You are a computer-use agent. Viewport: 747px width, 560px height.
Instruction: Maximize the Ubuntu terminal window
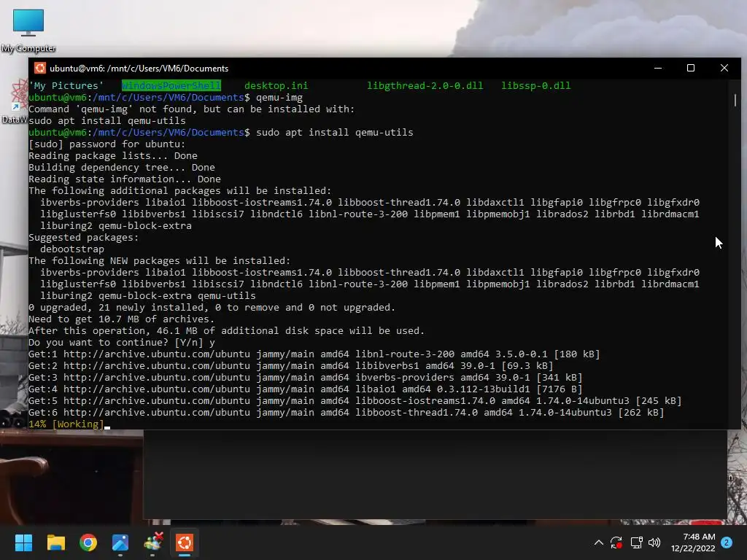691,68
